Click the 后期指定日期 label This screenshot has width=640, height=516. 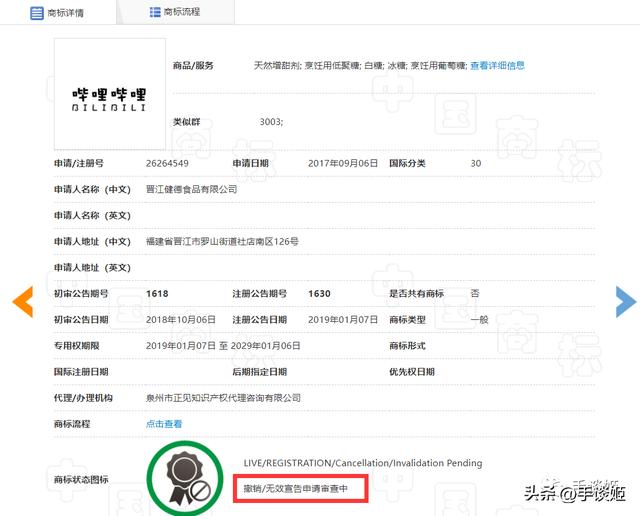click(260, 372)
